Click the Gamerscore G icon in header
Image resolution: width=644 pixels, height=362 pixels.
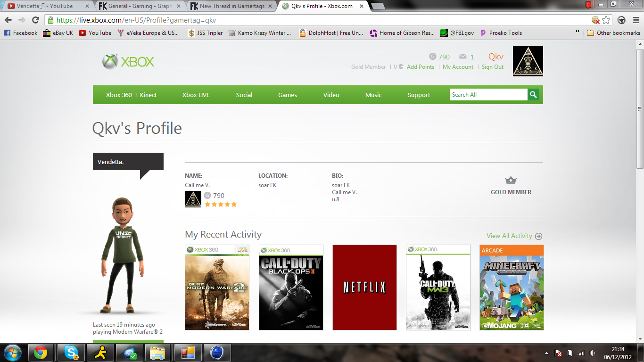point(432,57)
